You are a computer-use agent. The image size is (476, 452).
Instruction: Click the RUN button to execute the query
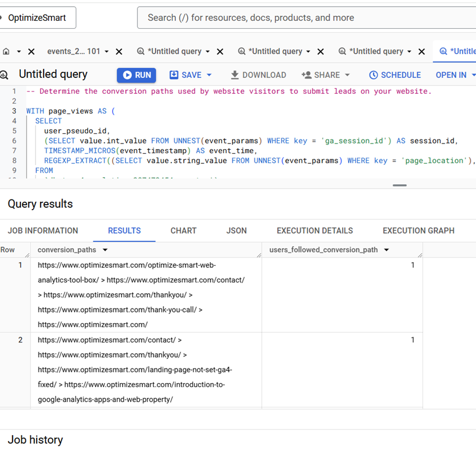136,75
